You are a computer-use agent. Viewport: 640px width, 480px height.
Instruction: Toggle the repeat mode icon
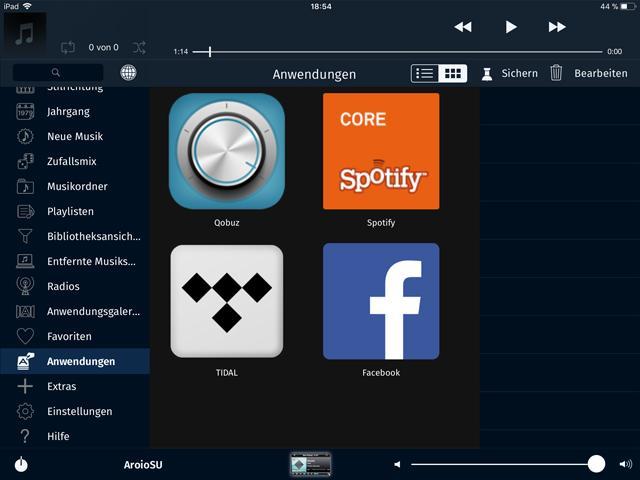click(x=68, y=47)
